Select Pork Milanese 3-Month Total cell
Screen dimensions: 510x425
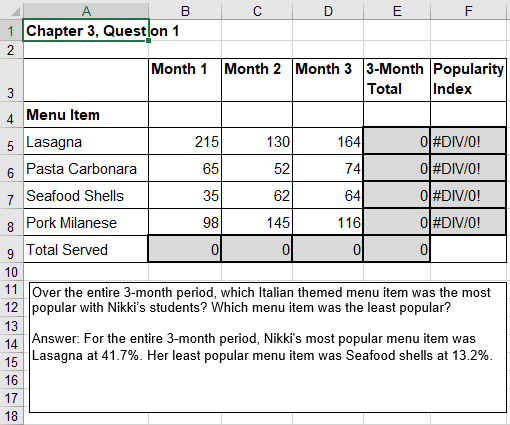tap(397, 222)
